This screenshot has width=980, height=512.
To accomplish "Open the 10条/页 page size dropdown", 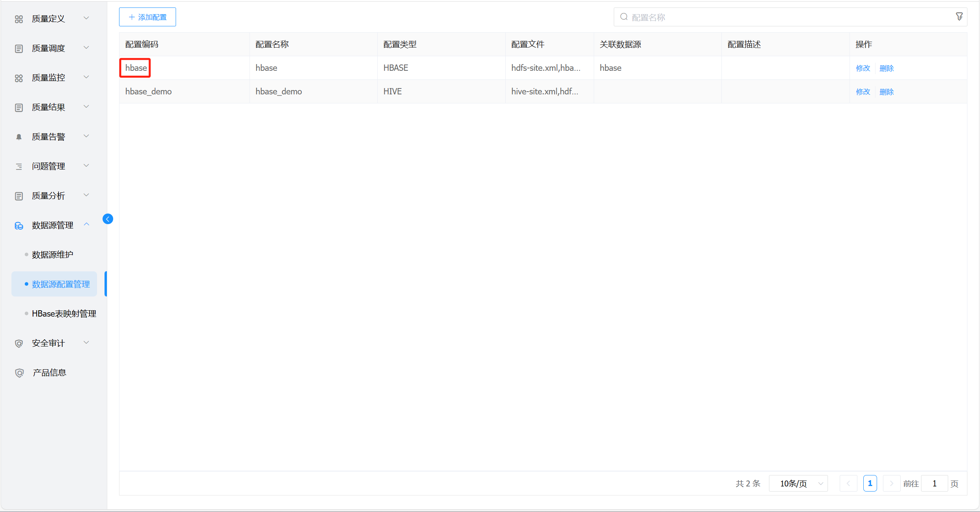I will point(798,483).
